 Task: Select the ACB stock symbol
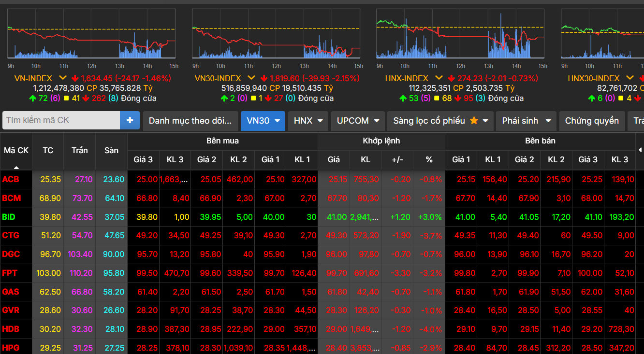click(x=10, y=179)
